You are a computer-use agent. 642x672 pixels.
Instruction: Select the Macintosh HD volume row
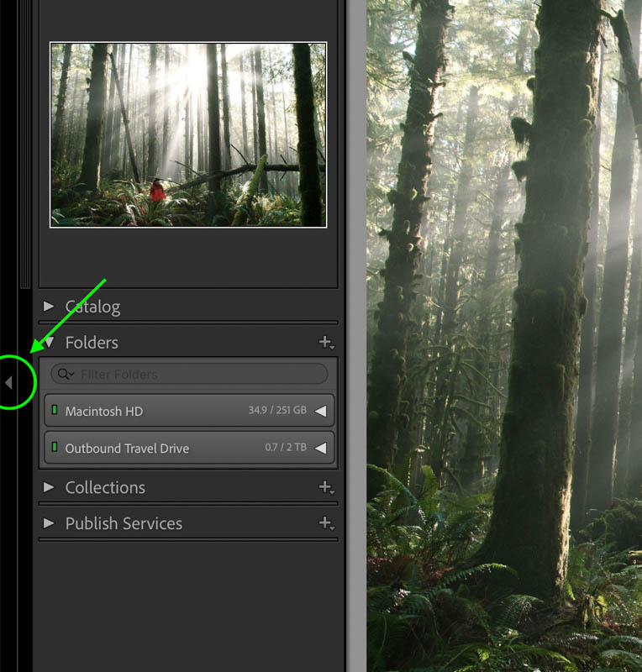(189, 411)
